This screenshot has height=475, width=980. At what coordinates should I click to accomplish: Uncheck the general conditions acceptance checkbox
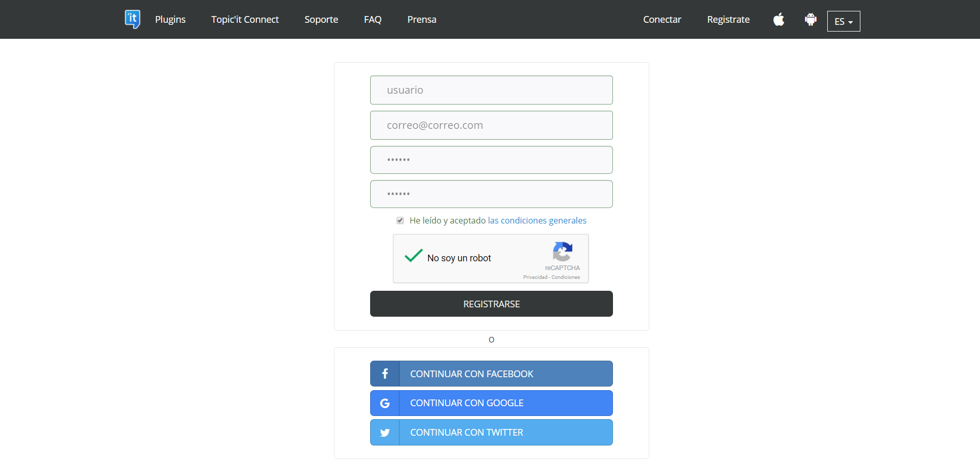pos(400,220)
